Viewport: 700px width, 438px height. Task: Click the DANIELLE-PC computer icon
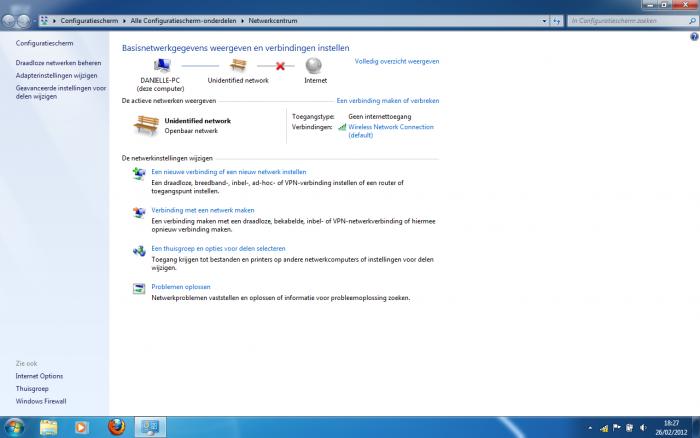pos(162,66)
